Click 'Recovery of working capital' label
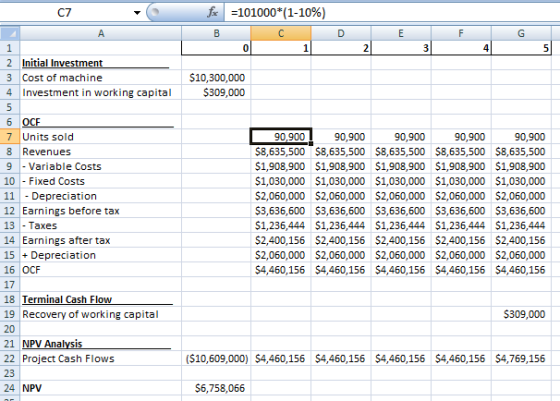The height and width of the screenshot is (401, 560). point(101,314)
